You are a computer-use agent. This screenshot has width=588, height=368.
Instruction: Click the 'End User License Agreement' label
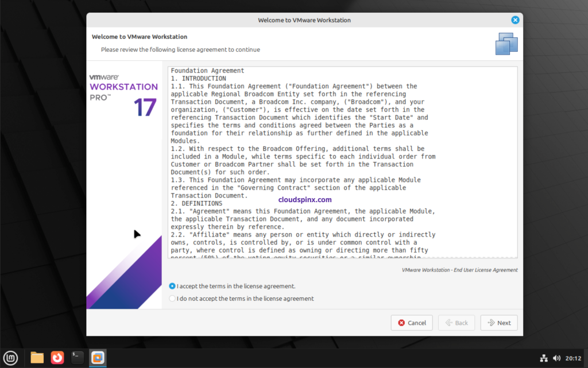458,270
